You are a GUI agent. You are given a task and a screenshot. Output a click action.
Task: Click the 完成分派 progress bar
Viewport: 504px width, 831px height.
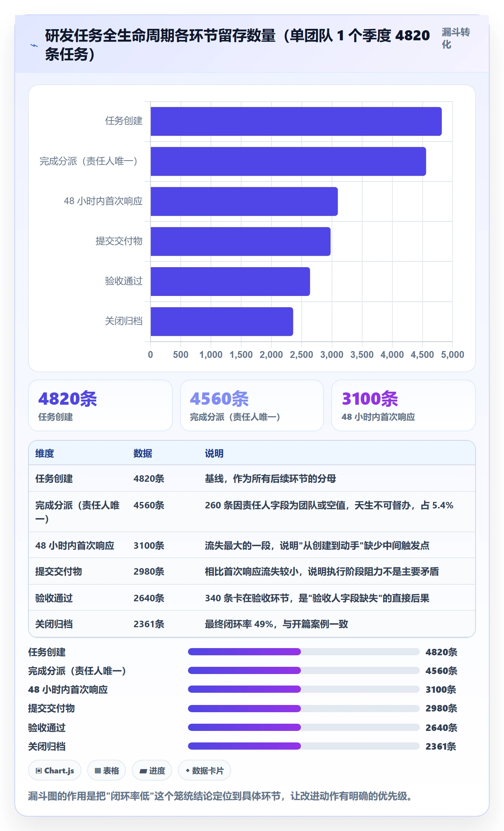[304, 670]
